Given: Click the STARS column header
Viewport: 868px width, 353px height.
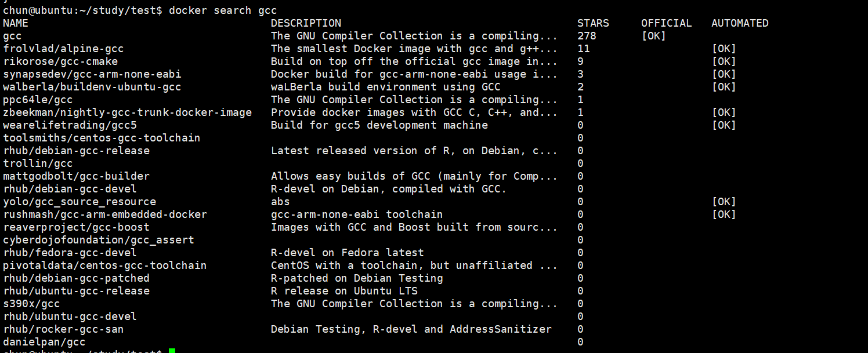Looking at the screenshot, I should [593, 23].
